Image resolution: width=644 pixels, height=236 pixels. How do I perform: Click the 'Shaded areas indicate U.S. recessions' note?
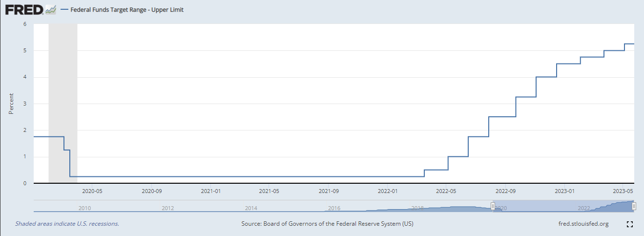point(67,224)
